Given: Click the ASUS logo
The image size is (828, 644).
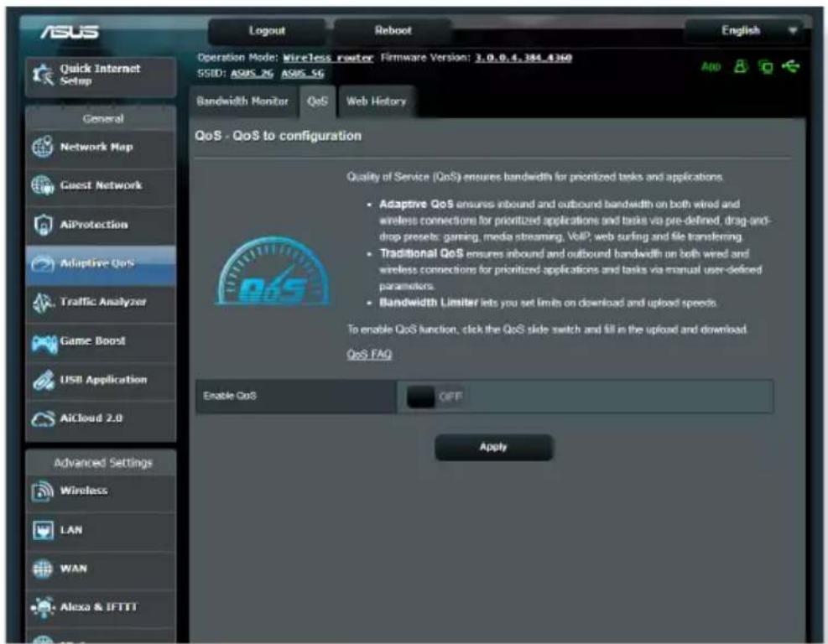Looking at the screenshot, I should 69,32.
